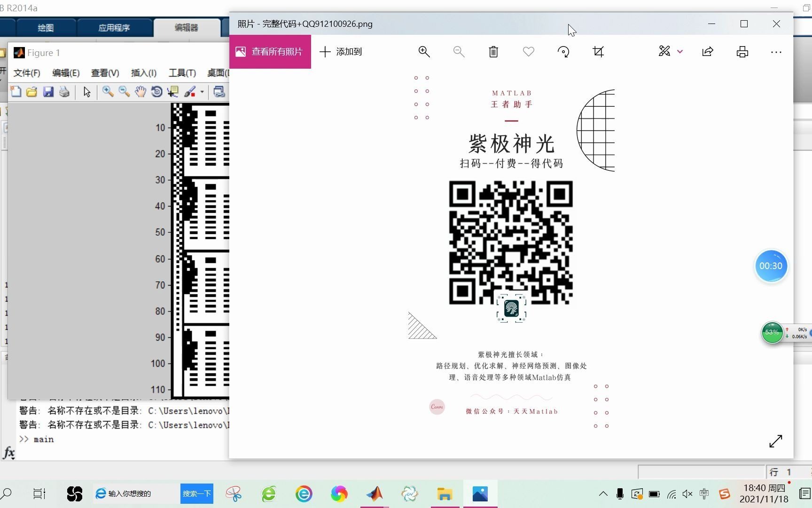Print the photo from Photos toolbar
The height and width of the screenshot is (508, 812).
point(742,52)
